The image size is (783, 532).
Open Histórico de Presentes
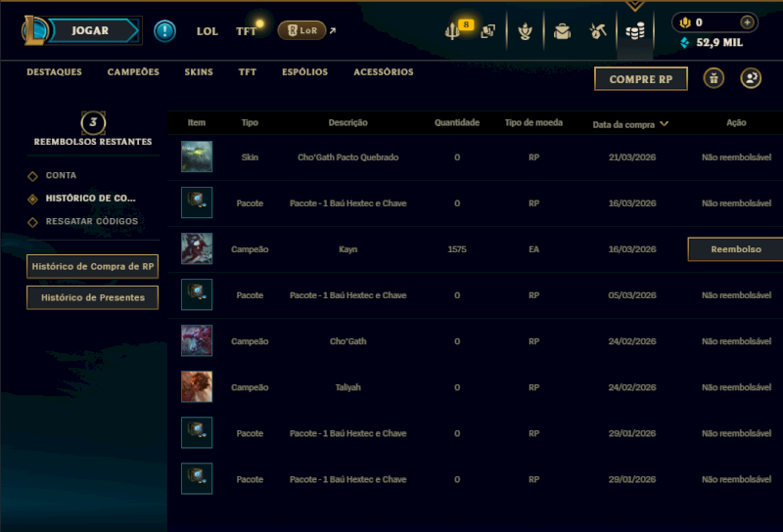pos(92,297)
